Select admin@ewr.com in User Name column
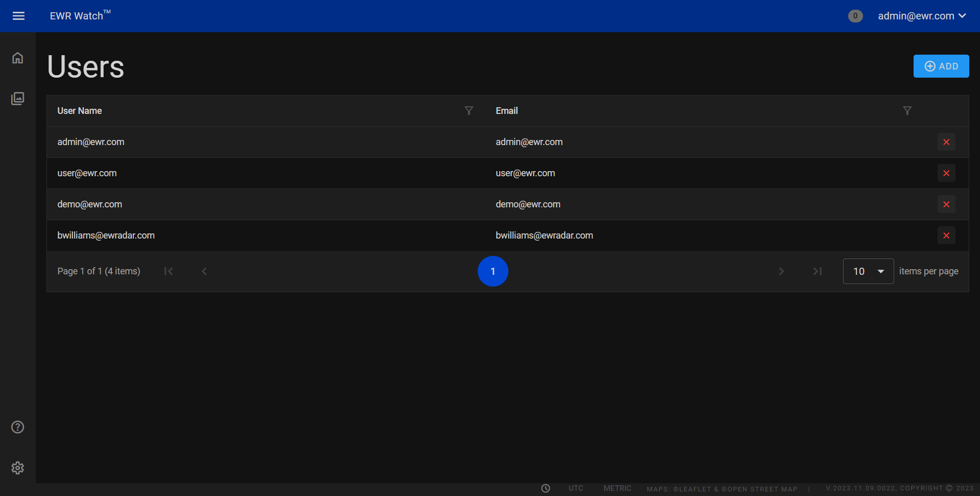This screenshot has height=496, width=980. (x=91, y=142)
